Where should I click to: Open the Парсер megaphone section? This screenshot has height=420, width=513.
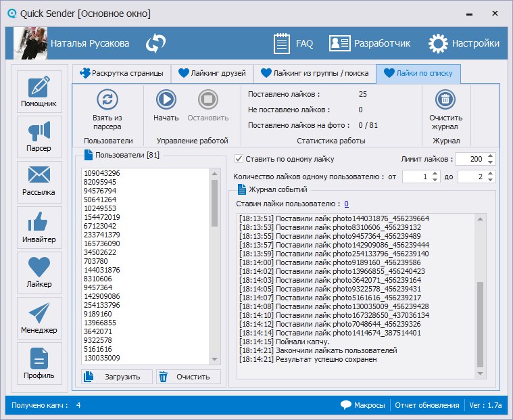[39, 137]
